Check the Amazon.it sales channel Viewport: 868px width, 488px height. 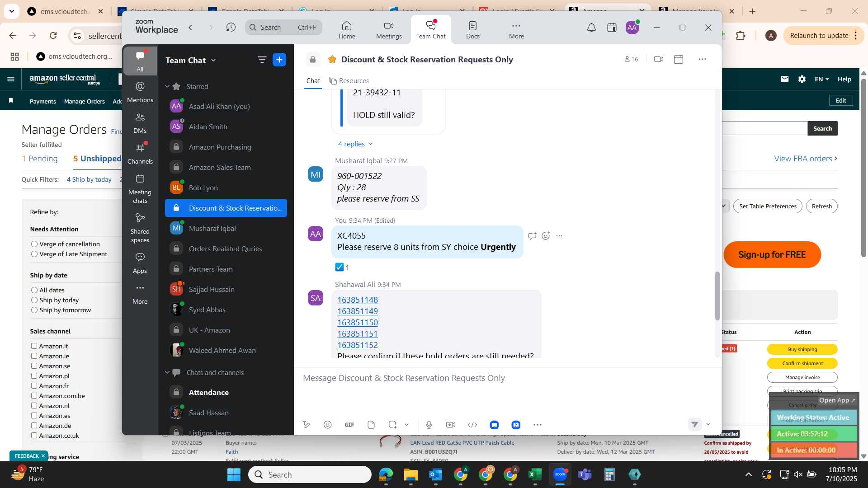tap(34, 346)
